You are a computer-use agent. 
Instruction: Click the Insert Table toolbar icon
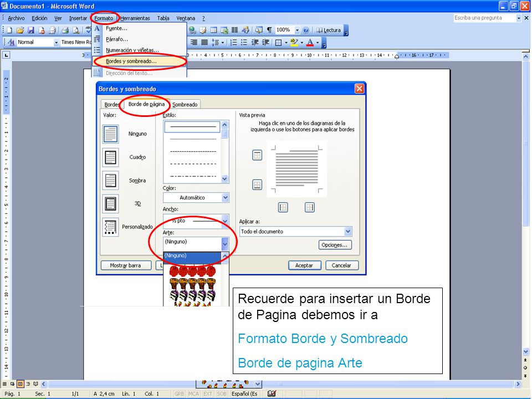coord(213,30)
